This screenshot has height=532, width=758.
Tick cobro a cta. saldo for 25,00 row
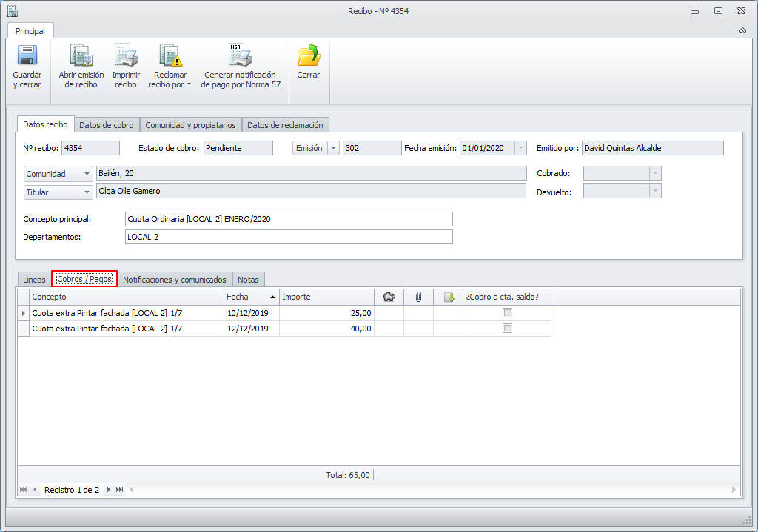tap(507, 313)
